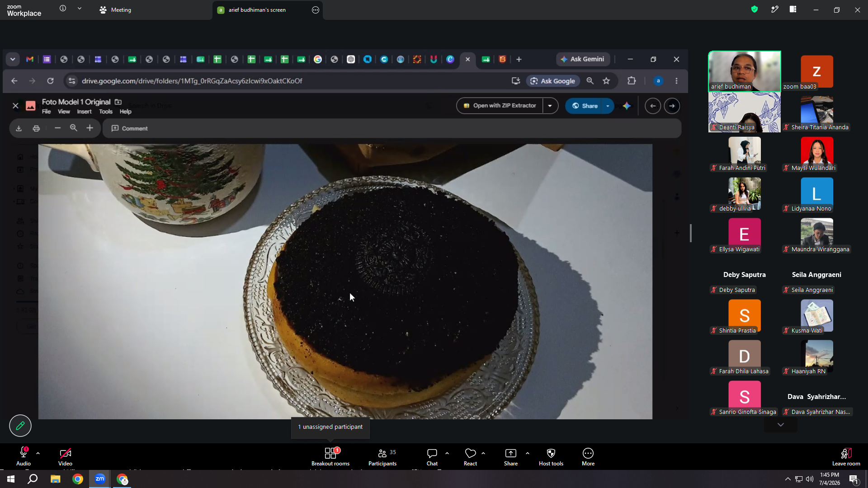Download the Foto Model 1 Original image
The width and height of the screenshot is (868, 488).
[x=19, y=128]
